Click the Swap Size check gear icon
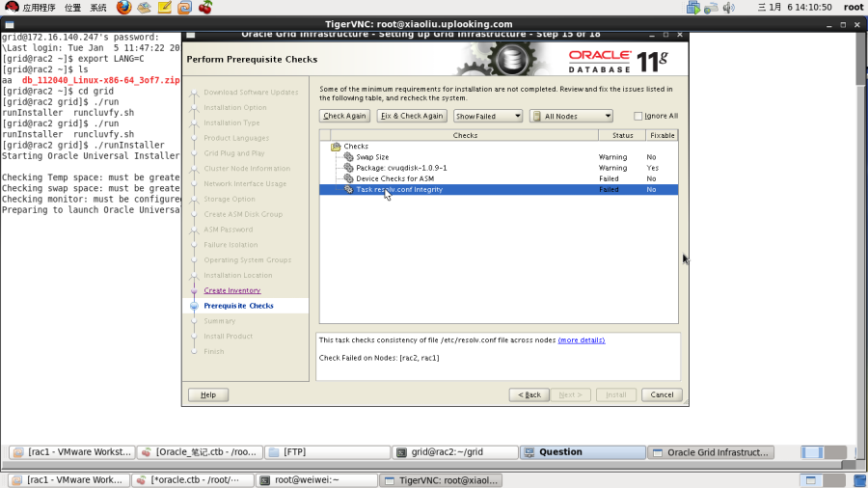The image size is (868, 488). click(348, 157)
